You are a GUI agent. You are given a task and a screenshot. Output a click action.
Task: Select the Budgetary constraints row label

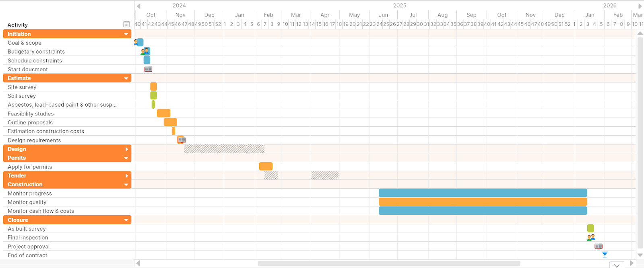click(36, 52)
